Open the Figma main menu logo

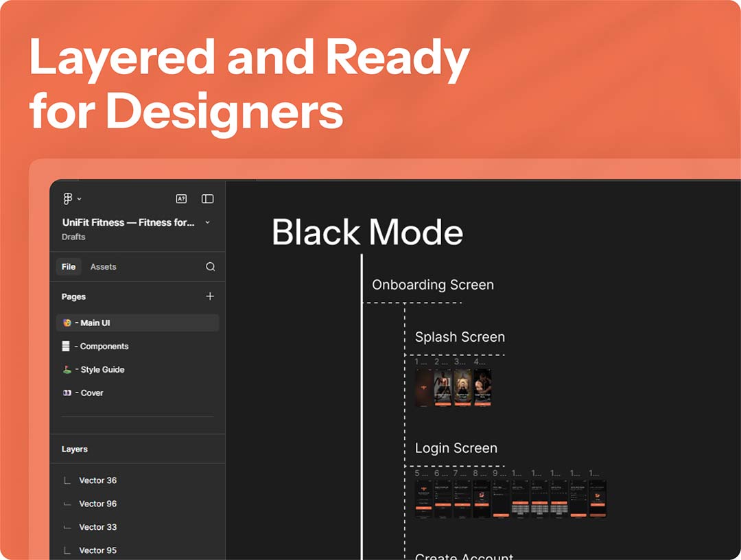point(67,199)
